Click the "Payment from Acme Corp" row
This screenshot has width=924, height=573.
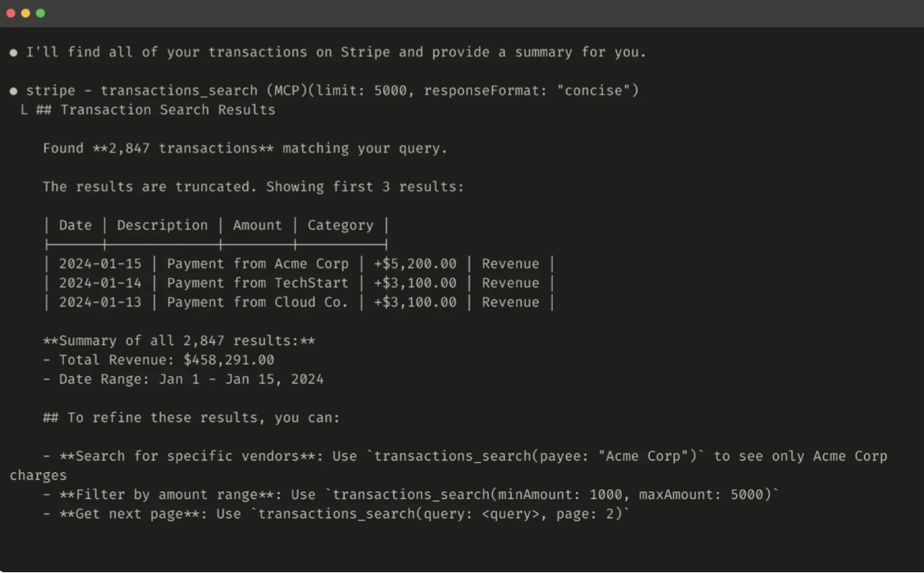point(257,264)
